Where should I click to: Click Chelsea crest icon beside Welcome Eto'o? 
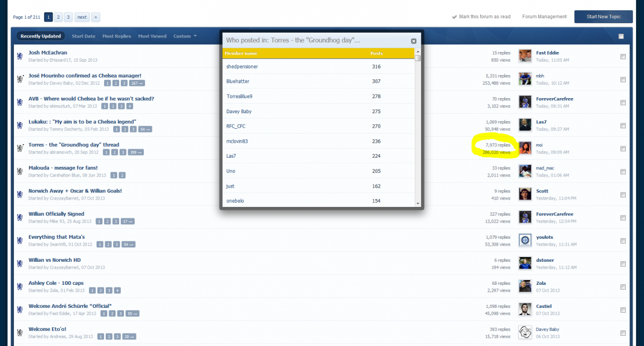coord(20,333)
